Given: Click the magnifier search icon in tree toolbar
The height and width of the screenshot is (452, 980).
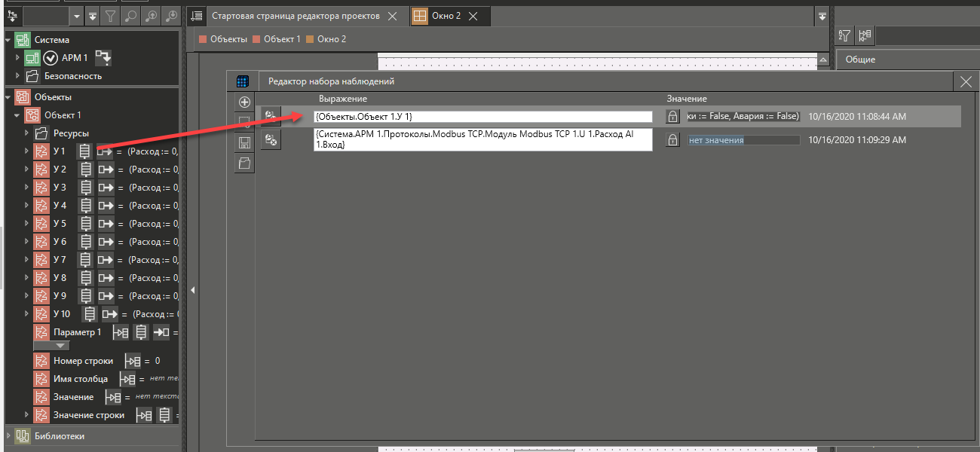Looking at the screenshot, I should click(131, 16).
